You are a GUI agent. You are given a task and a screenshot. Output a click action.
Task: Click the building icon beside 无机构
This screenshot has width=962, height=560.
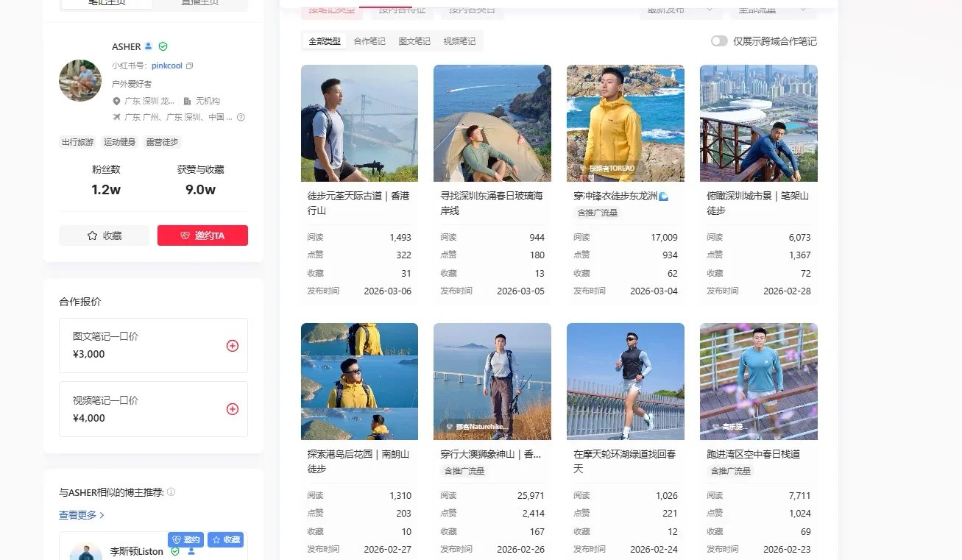tap(187, 101)
